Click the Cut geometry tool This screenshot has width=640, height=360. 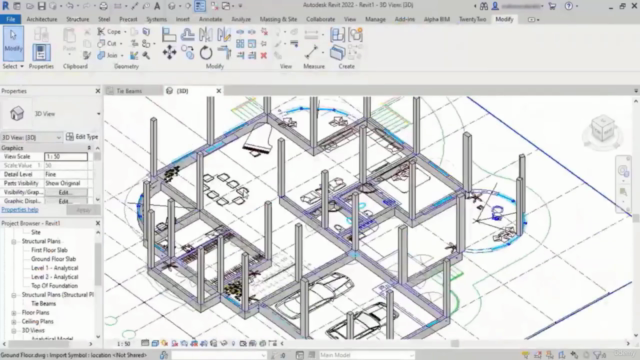pos(107,43)
